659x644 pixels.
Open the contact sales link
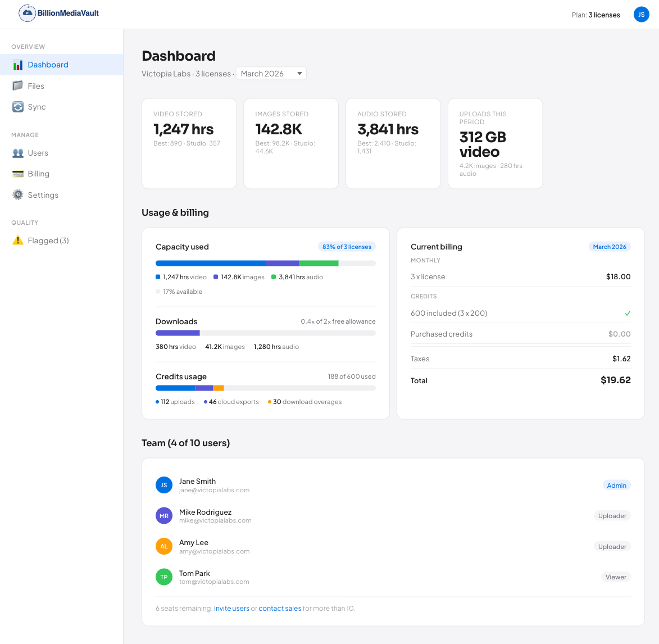279,608
